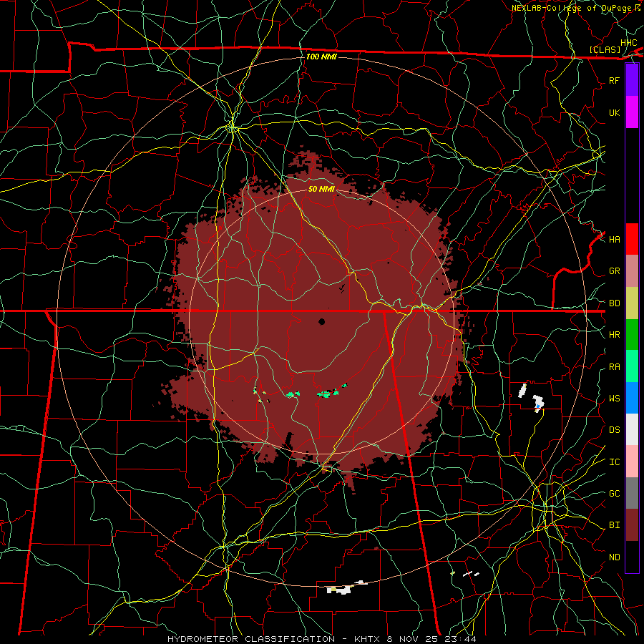The height and width of the screenshot is (644, 644).
Task: Click the ND legend label
Action: [x=614, y=557]
